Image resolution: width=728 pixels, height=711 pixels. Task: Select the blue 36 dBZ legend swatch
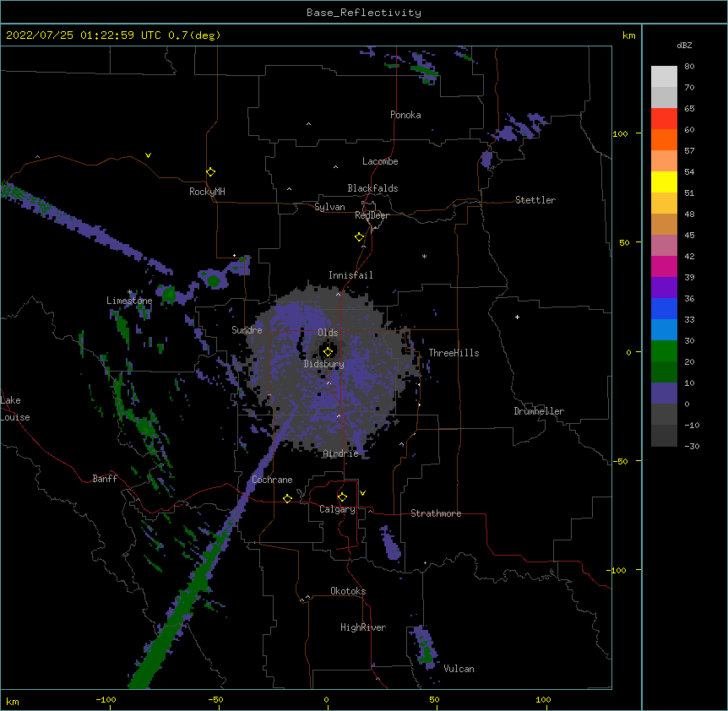click(x=664, y=308)
